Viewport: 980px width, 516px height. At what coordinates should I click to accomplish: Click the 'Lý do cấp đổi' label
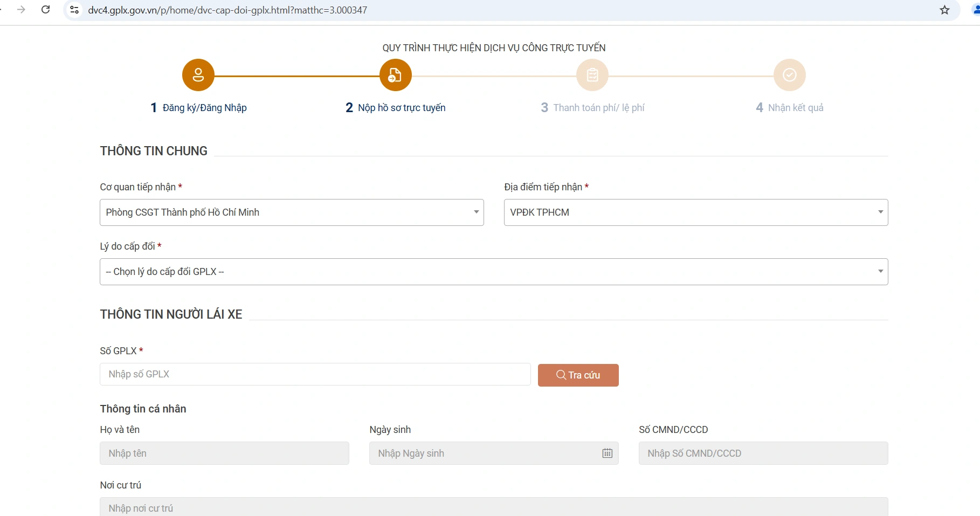point(130,246)
